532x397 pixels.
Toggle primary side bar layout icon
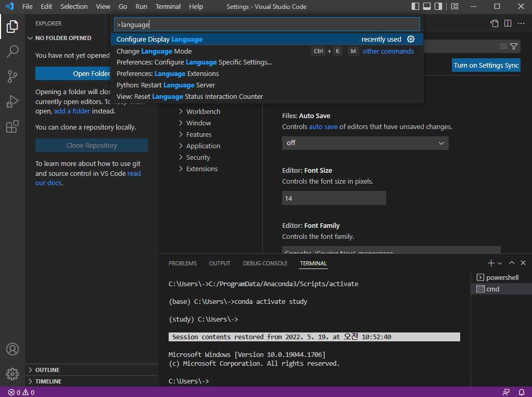[415, 6]
